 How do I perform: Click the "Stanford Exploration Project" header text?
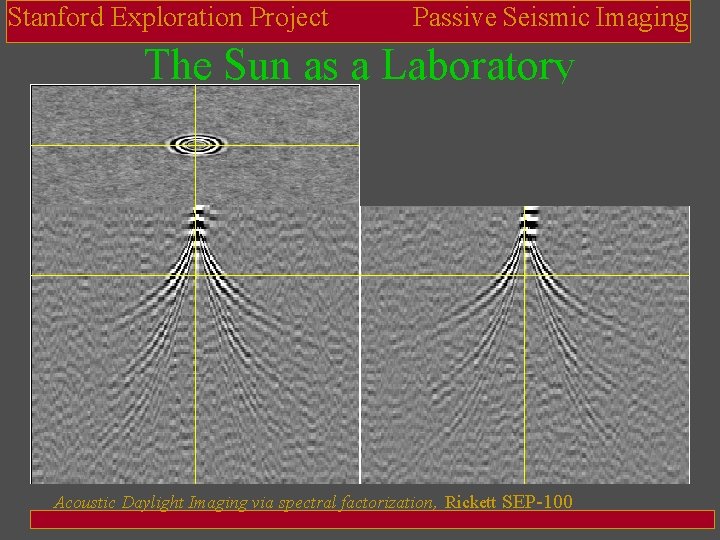168,18
